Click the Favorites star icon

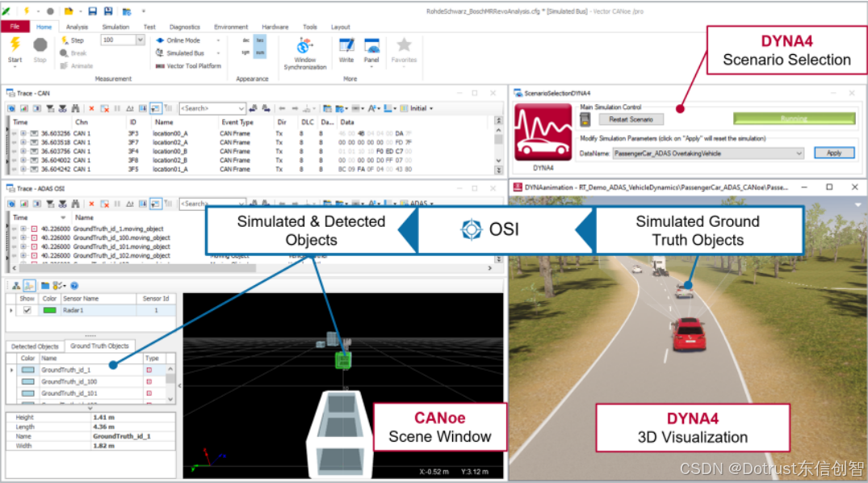point(404,45)
